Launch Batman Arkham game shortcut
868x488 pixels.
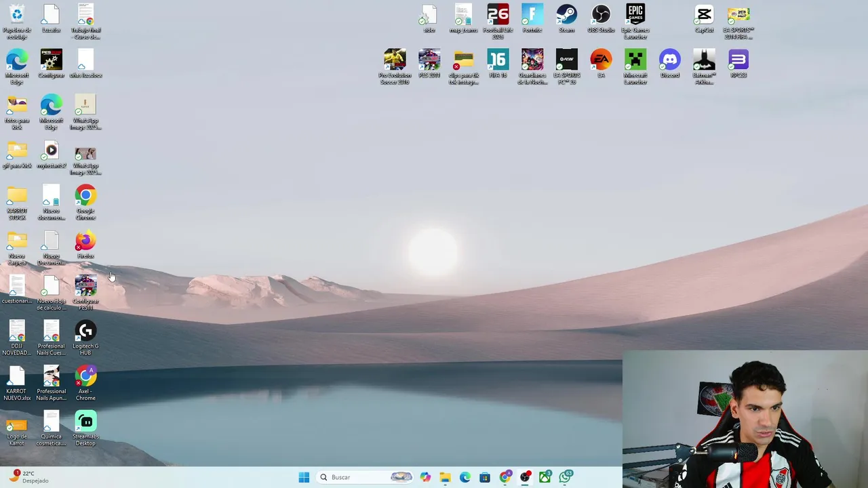pyautogui.click(x=704, y=66)
